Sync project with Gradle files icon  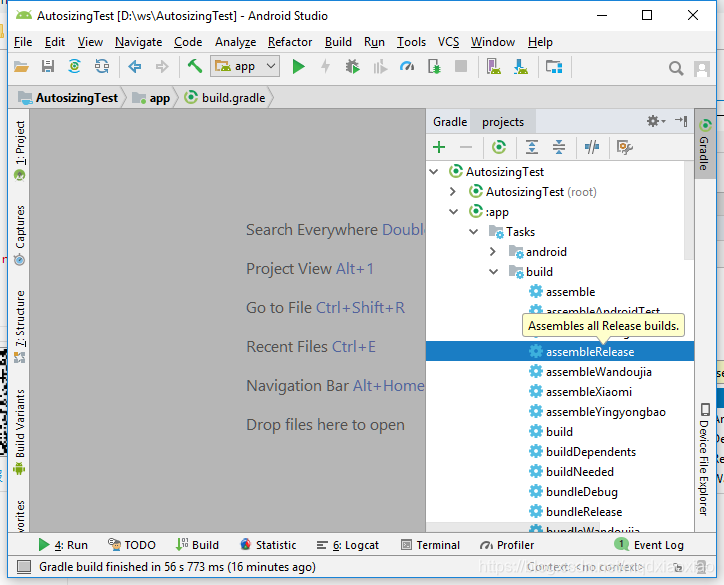74,67
